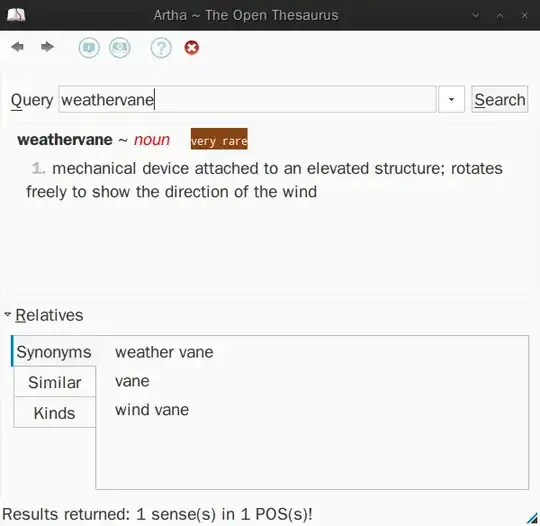Open the help question mark icon

click(x=161, y=48)
